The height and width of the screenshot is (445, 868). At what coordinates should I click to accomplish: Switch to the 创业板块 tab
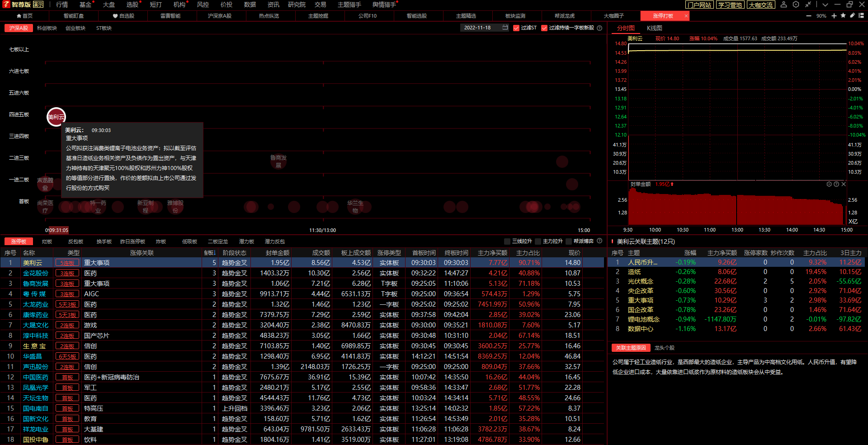point(75,28)
